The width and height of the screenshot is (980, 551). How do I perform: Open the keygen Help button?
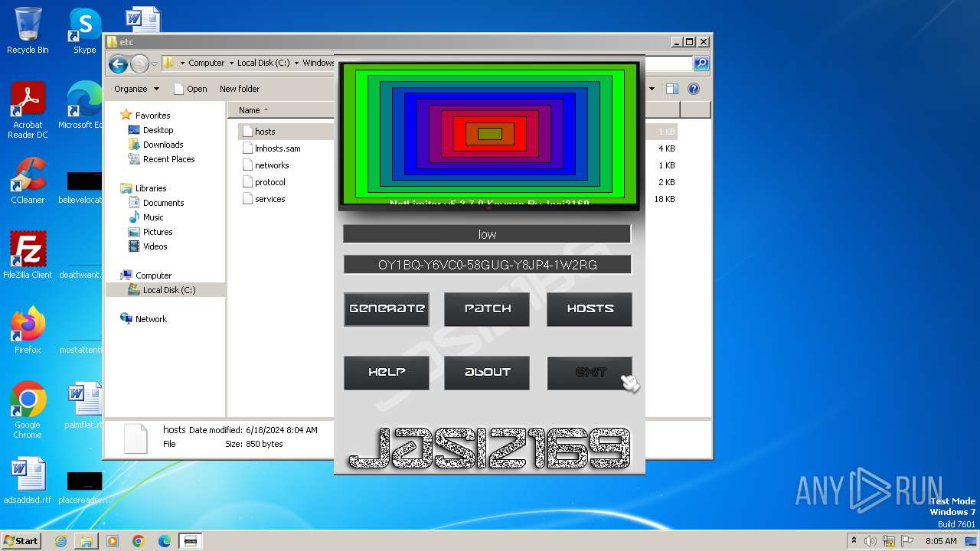(x=387, y=373)
